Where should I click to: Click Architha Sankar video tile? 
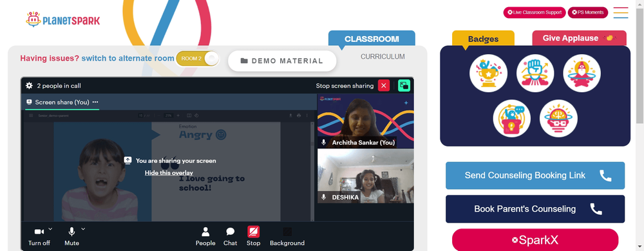[366, 121]
